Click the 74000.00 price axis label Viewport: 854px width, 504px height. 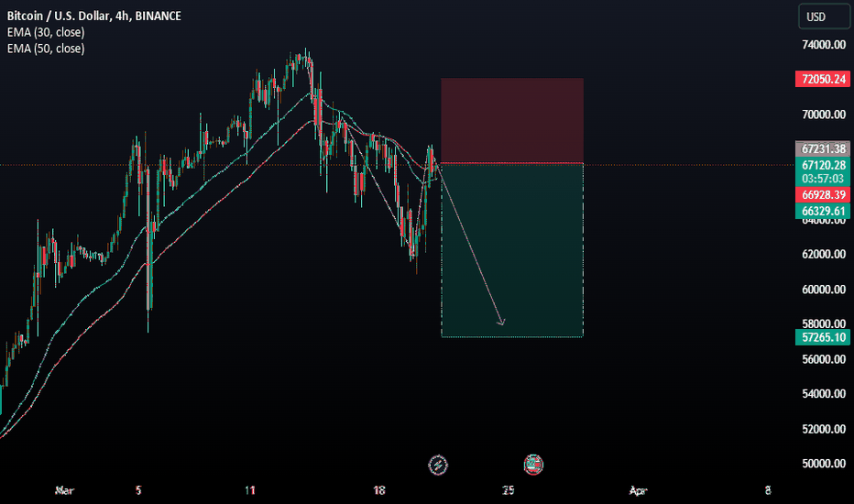pos(824,45)
